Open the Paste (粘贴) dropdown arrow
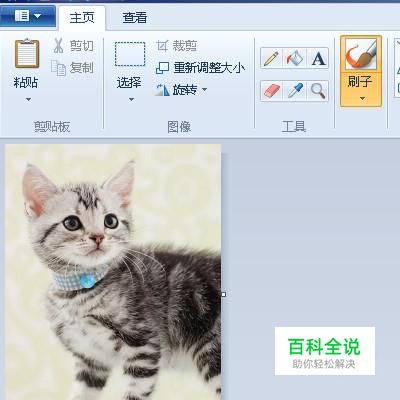This screenshot has height=400, width=400. click(x=28, y=99)
